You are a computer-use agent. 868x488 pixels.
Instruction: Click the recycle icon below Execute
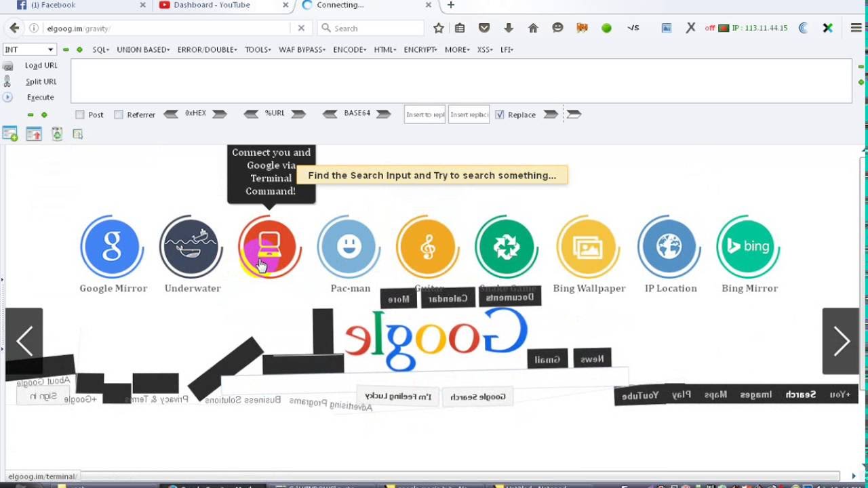point(57,134)
